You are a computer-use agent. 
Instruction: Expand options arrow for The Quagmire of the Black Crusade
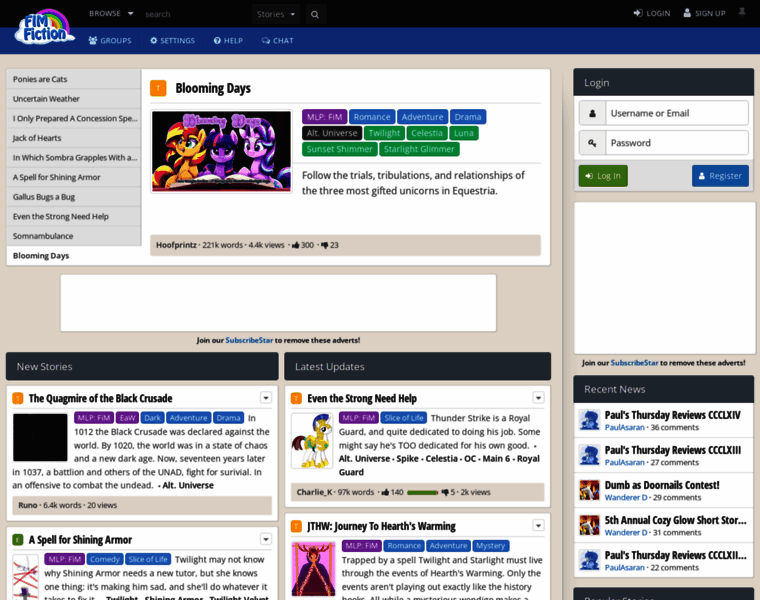click(266, 398)
